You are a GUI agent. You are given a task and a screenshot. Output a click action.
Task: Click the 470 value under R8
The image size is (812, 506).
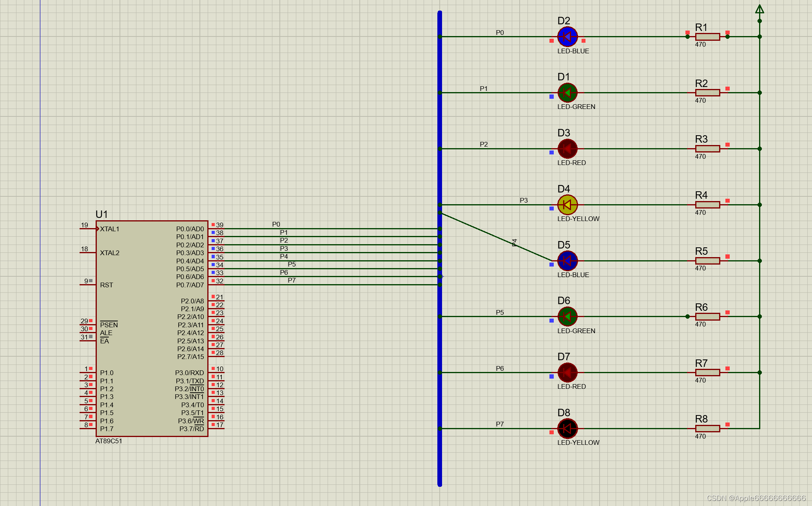point(700,436)
